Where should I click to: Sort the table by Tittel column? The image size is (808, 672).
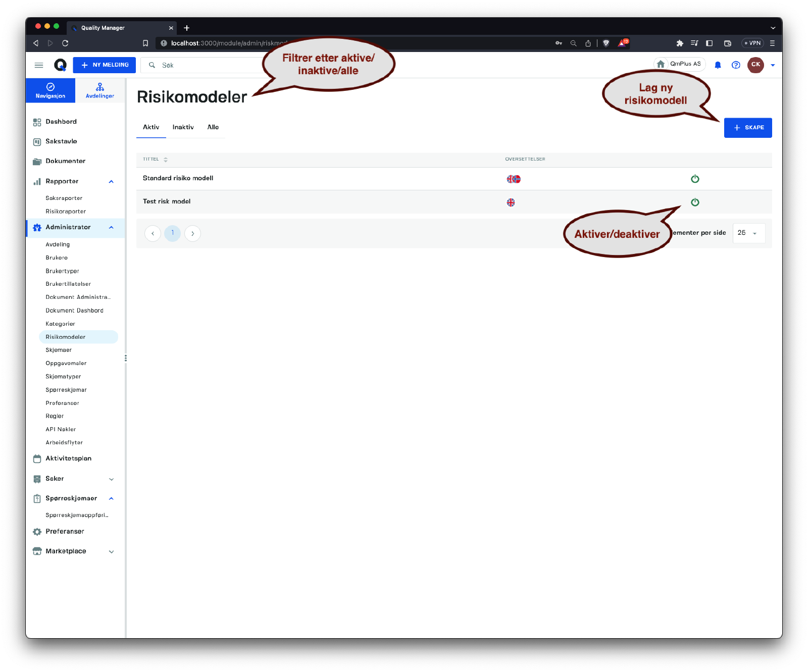pyautogui.click(x=166, y=160)
